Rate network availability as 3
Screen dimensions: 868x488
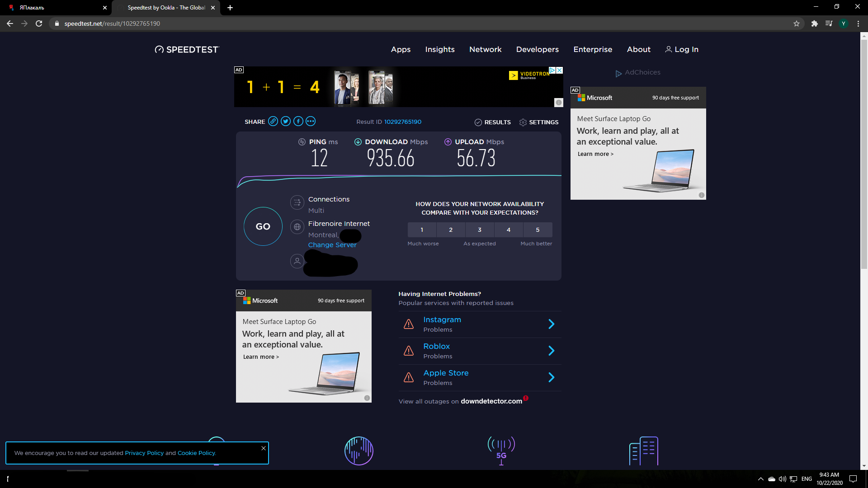480,230
